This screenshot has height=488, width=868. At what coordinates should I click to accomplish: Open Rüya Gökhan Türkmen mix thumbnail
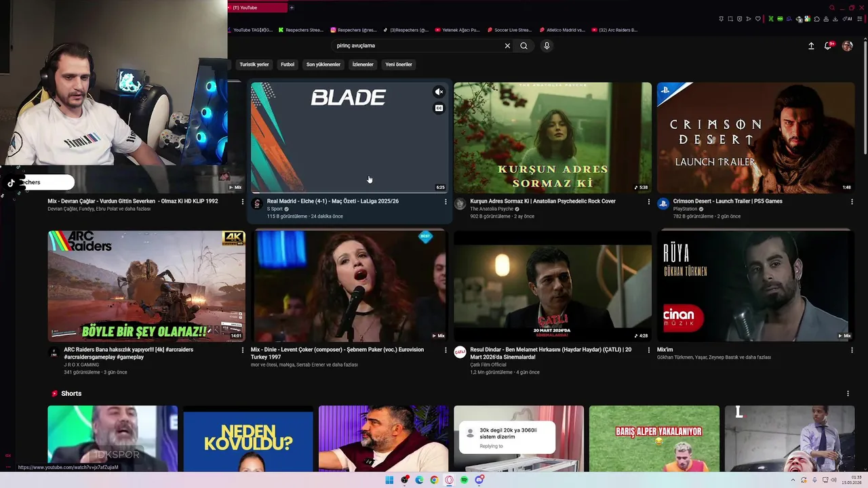point(755,286)
